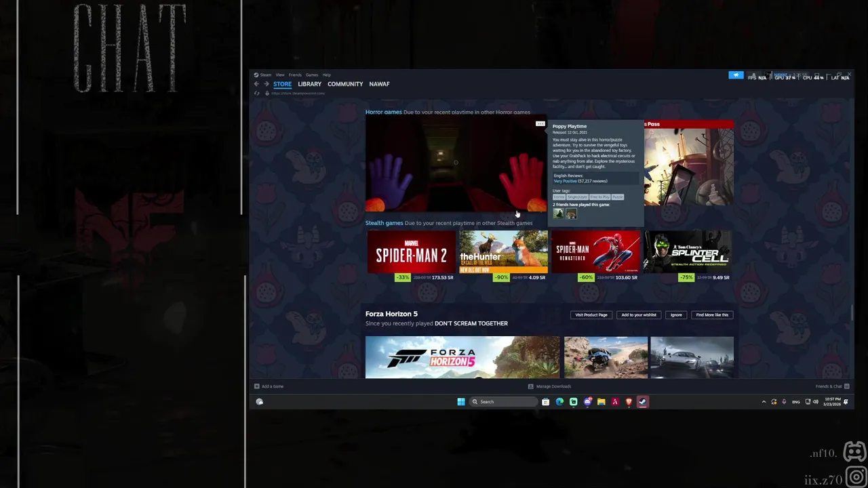The width and height of the screenshot is (868, 488).
Task: Click the Forza Horizon 5 title heading
Action: [391, 314]
